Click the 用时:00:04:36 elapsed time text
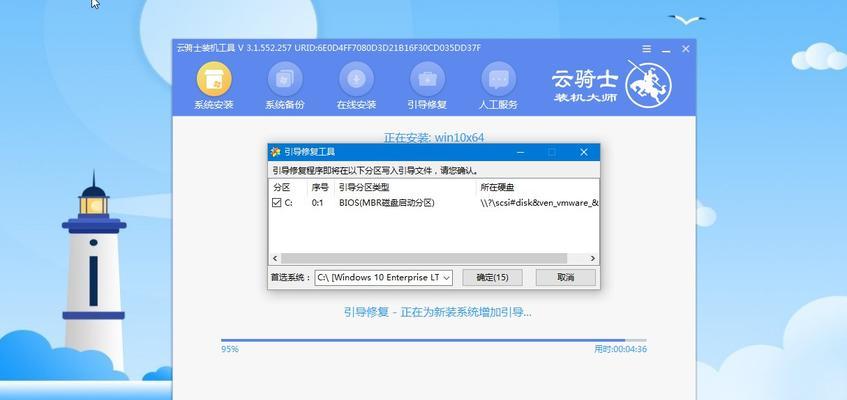 (620, 349)
